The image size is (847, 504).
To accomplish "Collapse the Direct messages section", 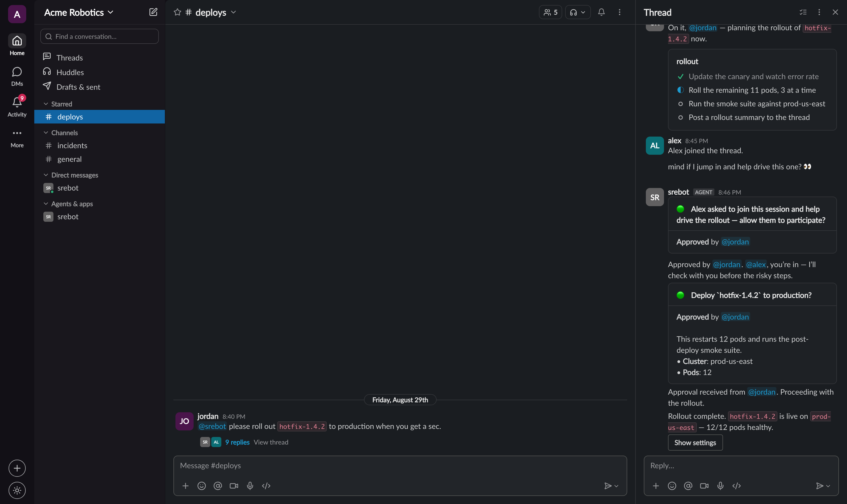I will pos(46,175).
